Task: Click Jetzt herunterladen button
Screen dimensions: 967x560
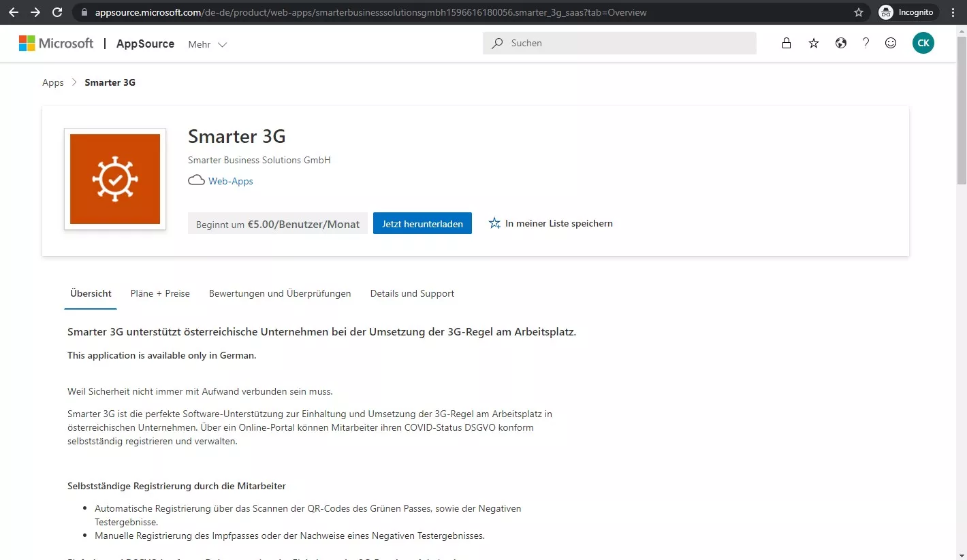Action: (x=422, y=223)
